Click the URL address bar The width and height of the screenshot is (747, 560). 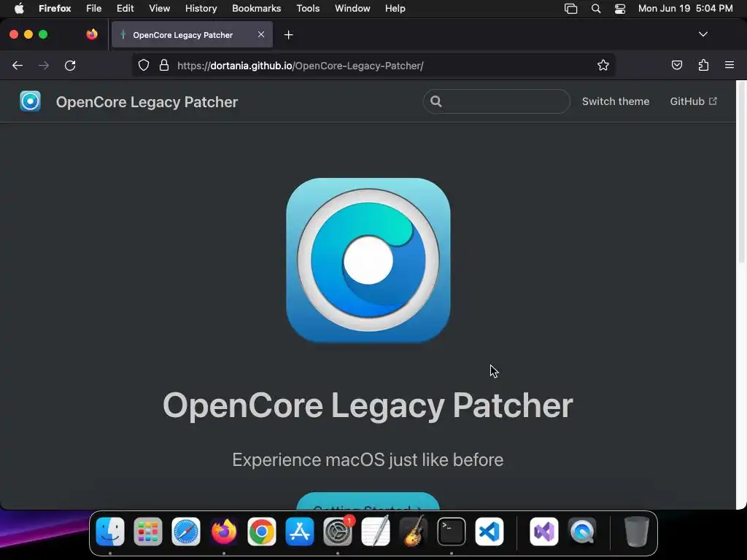[x=374, y=66]
